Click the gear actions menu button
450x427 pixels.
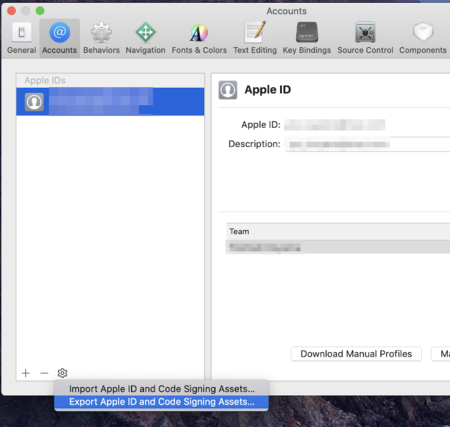click(x=62, y=373)
